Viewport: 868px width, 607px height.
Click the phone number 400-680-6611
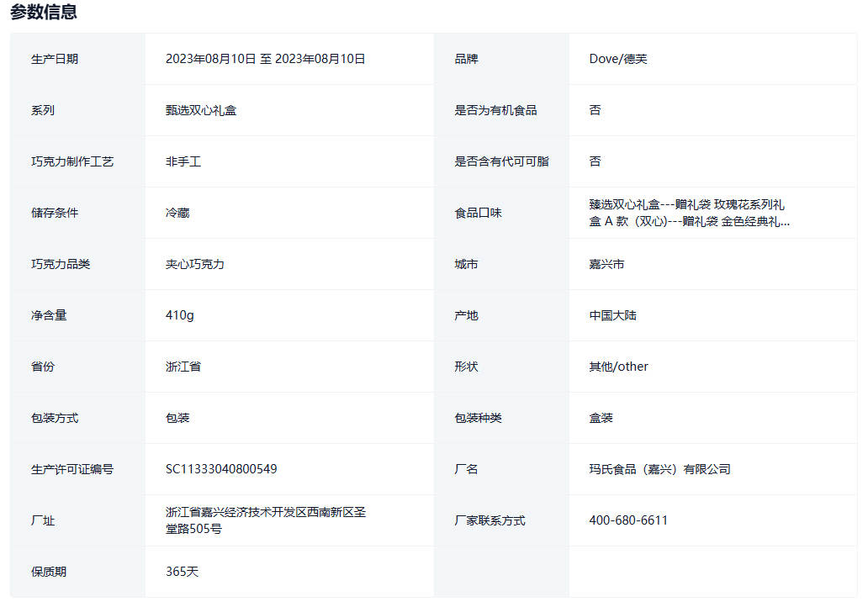pyautogui.click(x=628, y=520)
